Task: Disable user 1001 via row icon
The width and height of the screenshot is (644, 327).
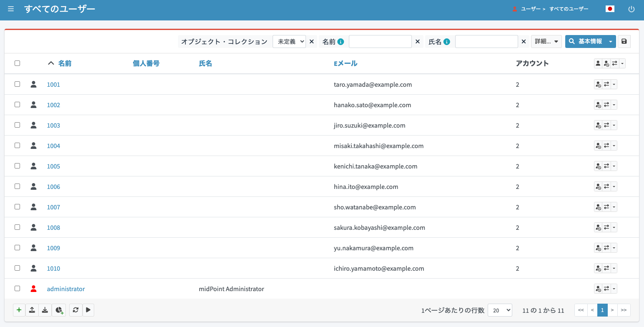Action: click(x=598, y=85)
